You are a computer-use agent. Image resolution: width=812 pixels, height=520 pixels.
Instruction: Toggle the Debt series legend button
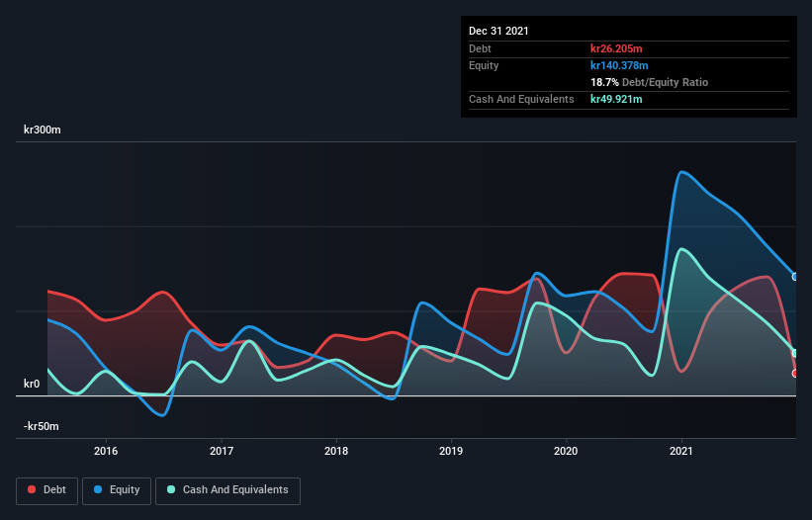(x=46, y=490)
